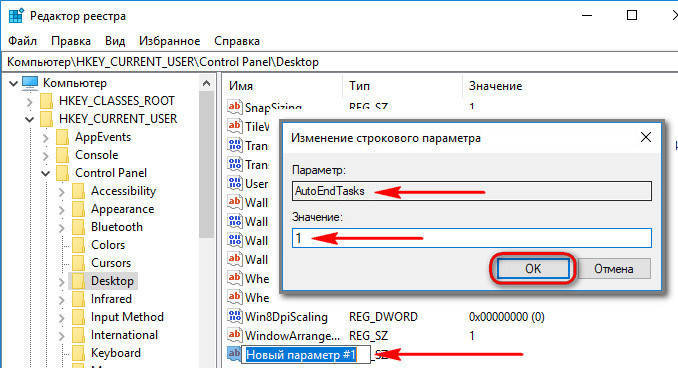Collapse the Компьютер root node
Viewport: 678px width, 368px height.
13,83
